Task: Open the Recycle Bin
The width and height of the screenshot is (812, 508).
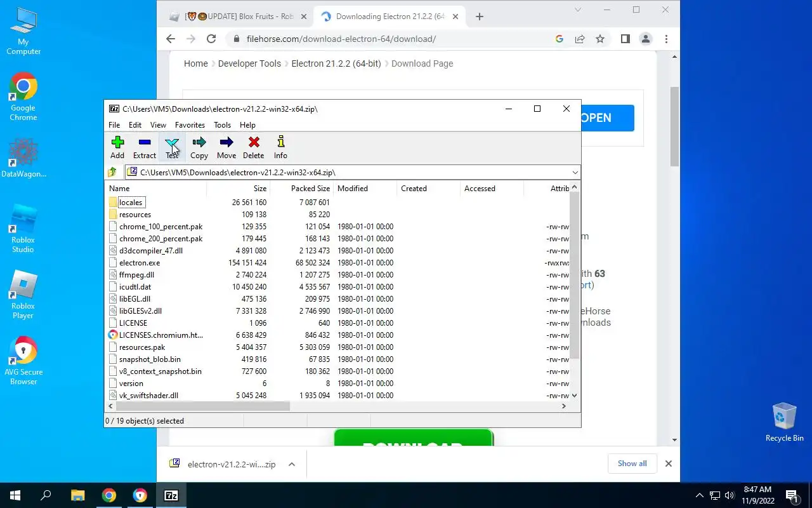Action: point(785,422)
